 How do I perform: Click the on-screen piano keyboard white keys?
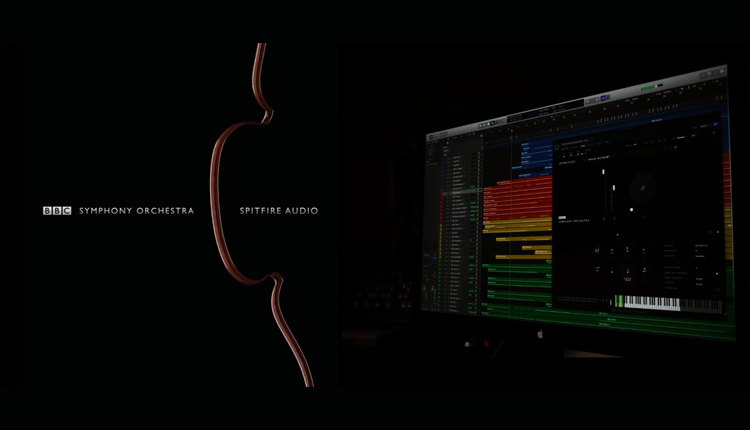point(652,303)
